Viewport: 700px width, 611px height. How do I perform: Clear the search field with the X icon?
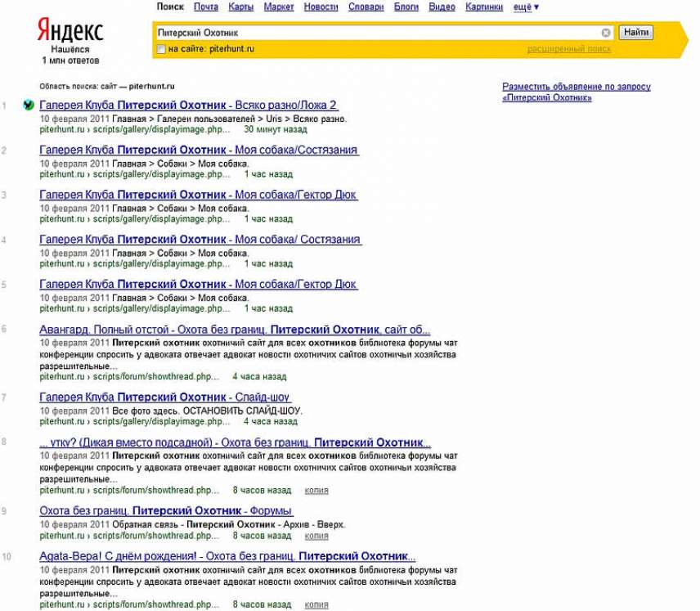[x=606, y=33]
